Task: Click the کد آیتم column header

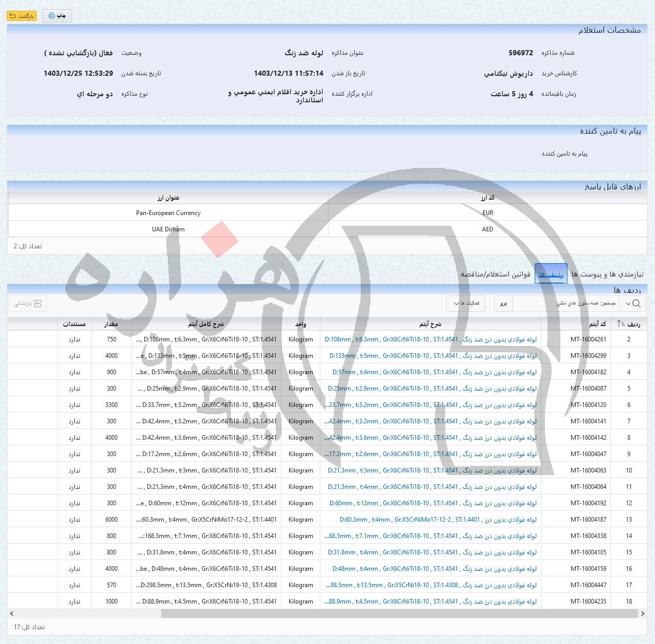Action: (597, 324)
